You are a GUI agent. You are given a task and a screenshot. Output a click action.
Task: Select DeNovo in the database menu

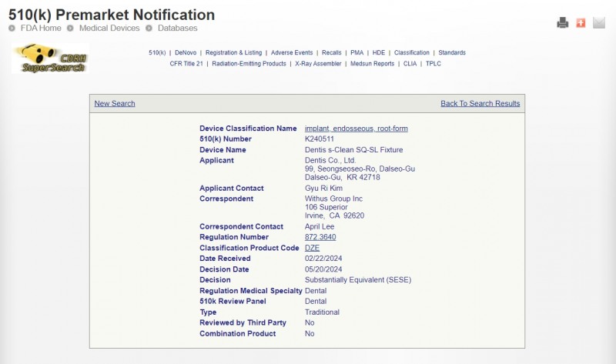[186, 53]
